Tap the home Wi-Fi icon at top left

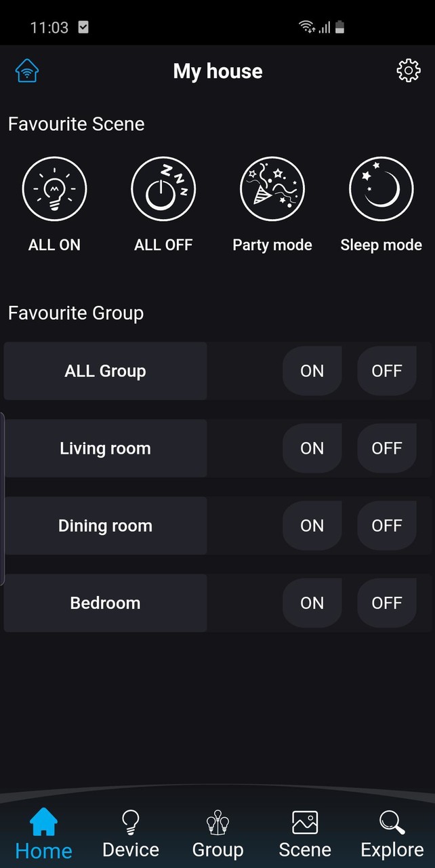click(x=26, y=71)
